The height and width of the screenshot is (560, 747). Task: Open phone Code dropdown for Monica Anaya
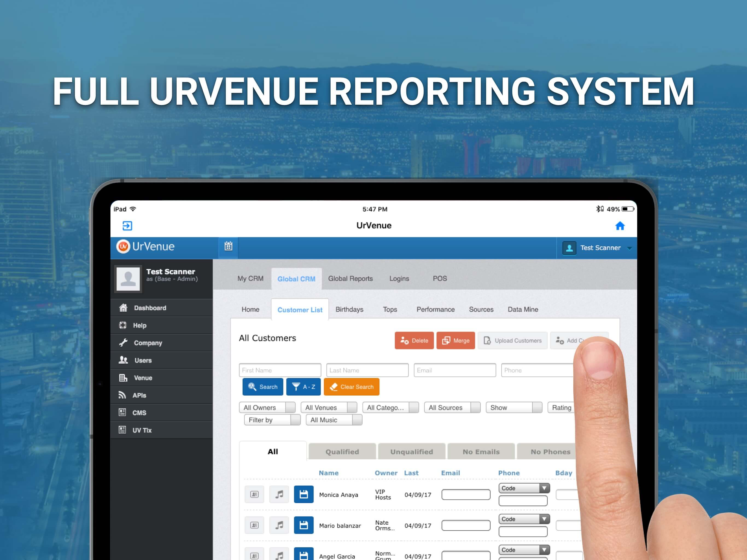point(524,488)
